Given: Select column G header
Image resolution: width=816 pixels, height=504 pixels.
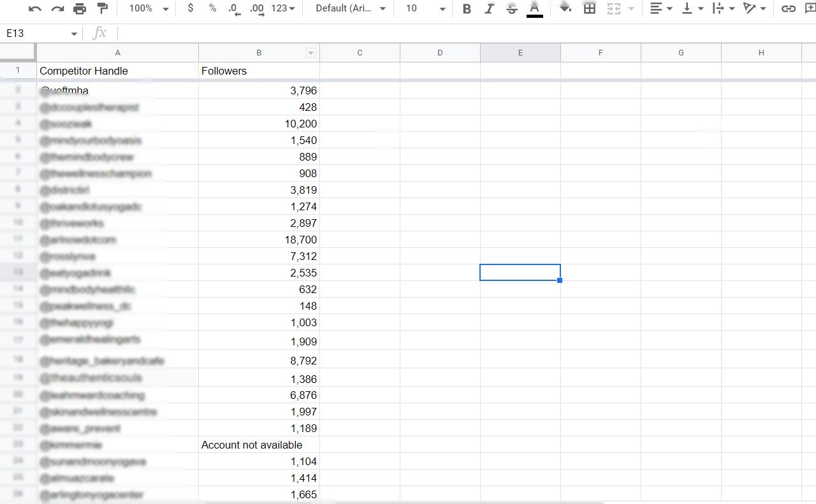Looking at the screenshot, I should (681, 53).
